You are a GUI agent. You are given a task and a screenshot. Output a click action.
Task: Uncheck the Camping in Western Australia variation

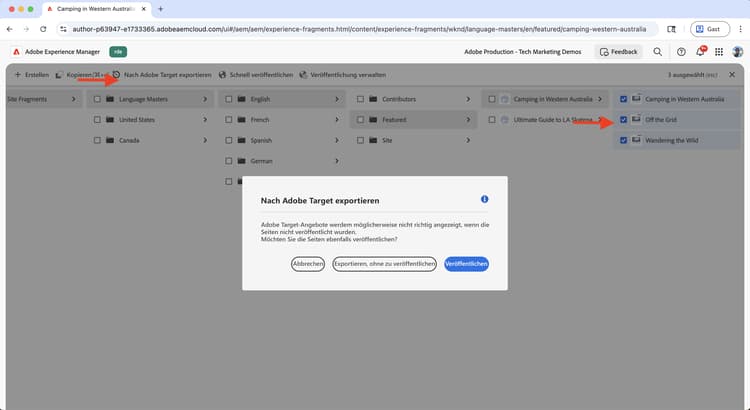coord(623,99)
